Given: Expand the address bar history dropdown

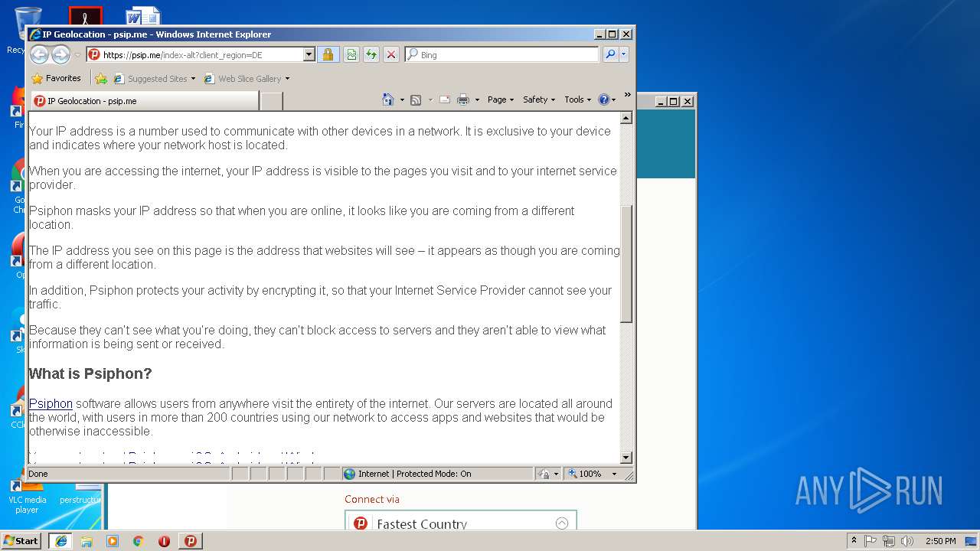Looking at the screenshot, I should point(309,55).
